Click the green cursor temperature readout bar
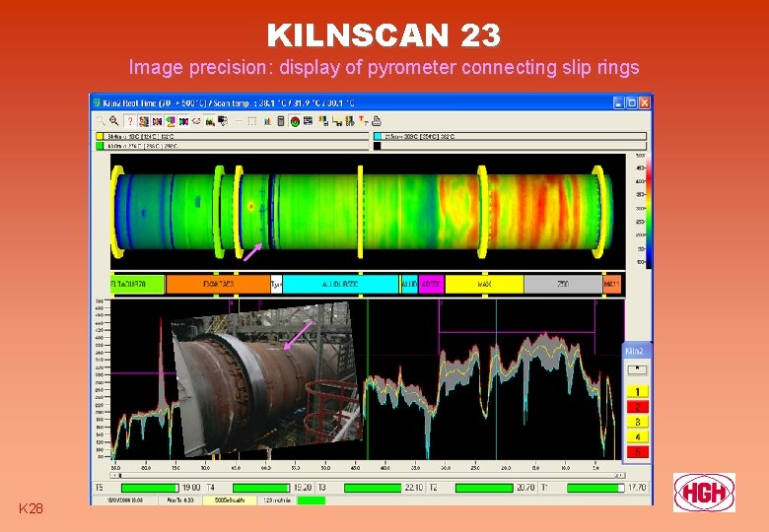Screen dimensions: 769x532 point(237,146)
